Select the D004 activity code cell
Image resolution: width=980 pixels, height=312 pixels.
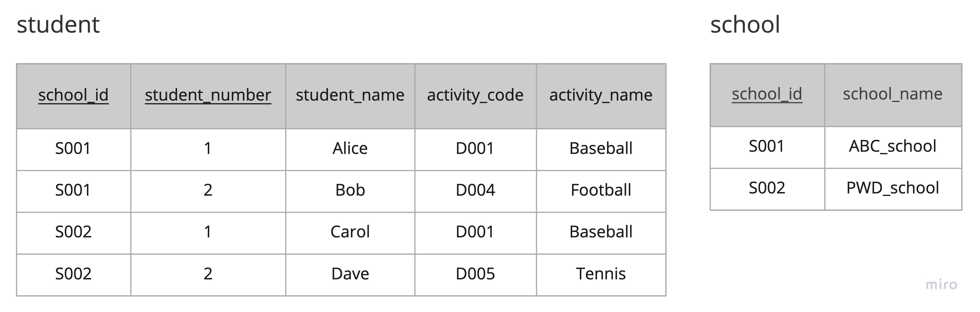click(x=475, y=190)
